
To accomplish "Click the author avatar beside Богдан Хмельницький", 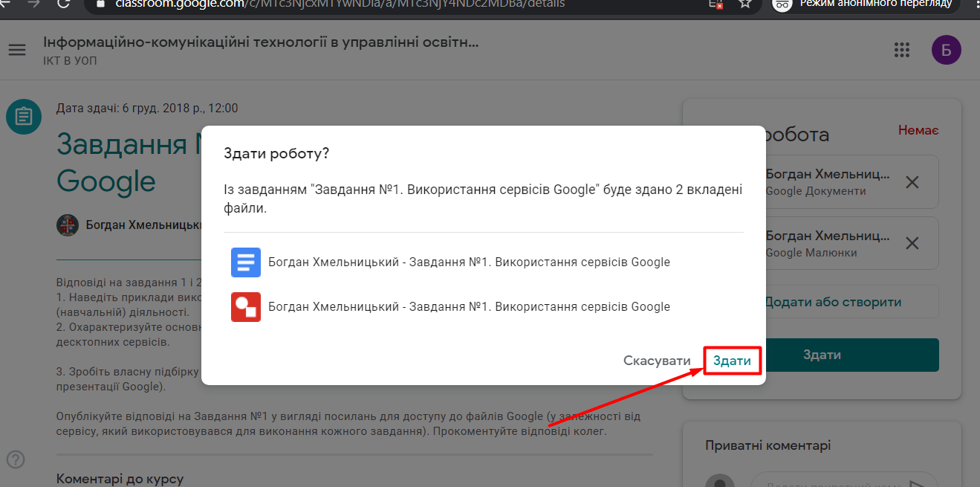I will click(x=68, y=225).
